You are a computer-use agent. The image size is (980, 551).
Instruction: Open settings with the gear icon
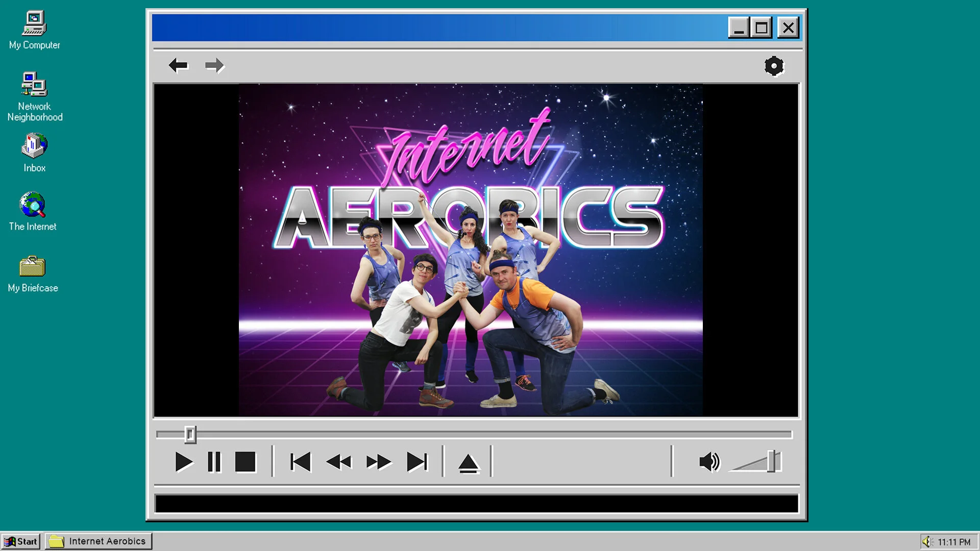coord(774,66)
